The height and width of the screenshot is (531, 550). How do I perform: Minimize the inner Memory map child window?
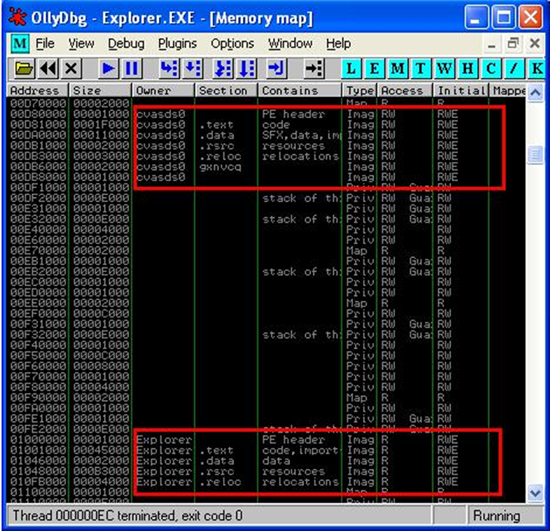pos(492,44)
